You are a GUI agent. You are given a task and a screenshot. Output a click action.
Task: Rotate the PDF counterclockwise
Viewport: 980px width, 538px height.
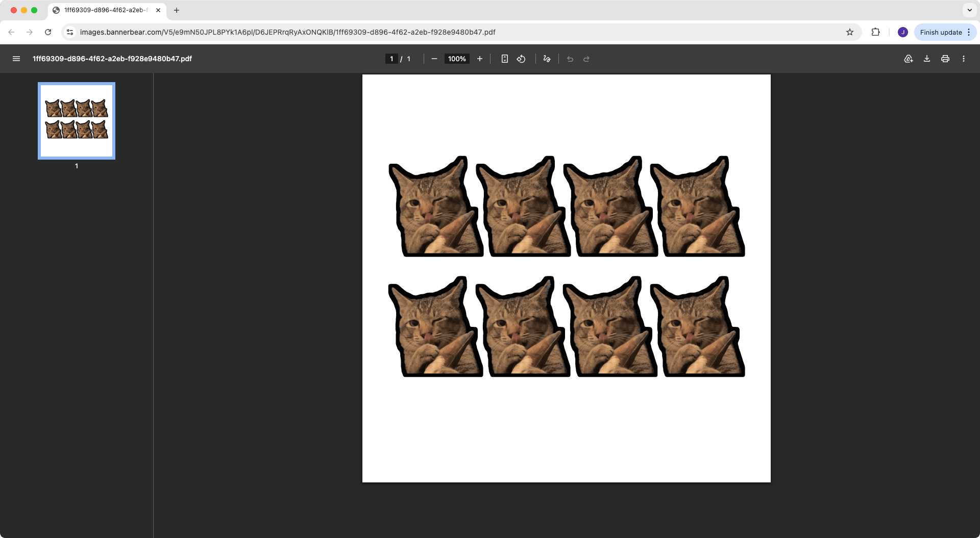pos(521,59)
